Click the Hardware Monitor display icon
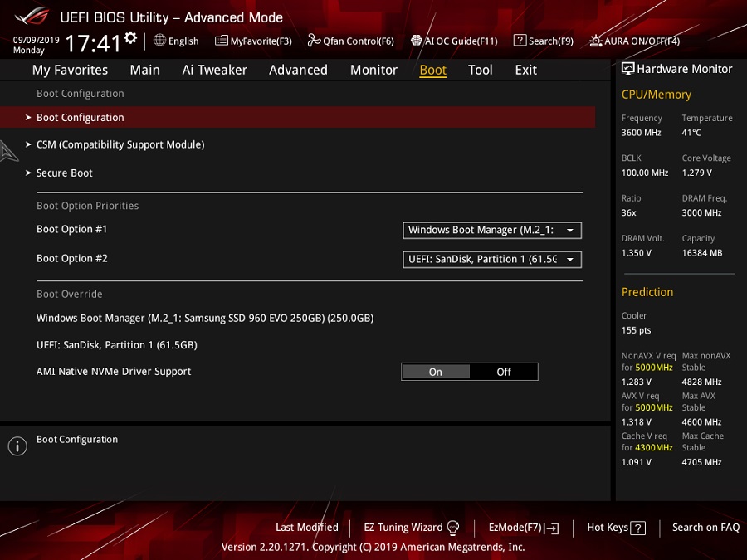The height and width of the screenshot is (560, 747). point(628,69)
